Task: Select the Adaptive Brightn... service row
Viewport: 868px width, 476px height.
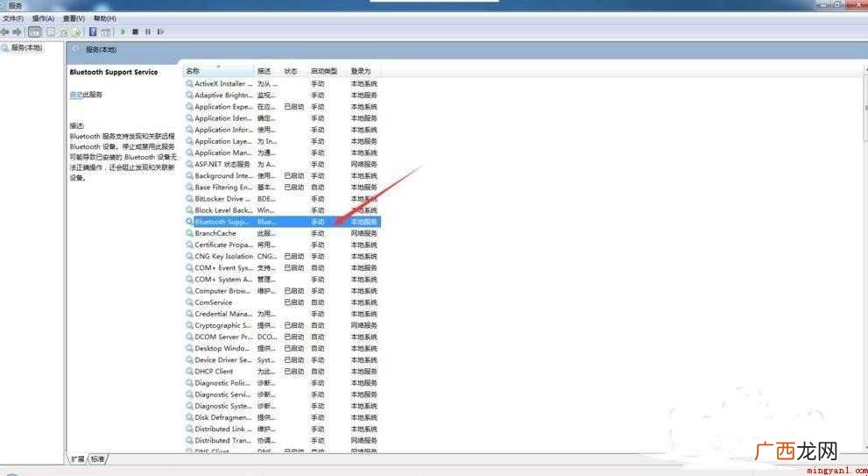Action: point(282,96)
